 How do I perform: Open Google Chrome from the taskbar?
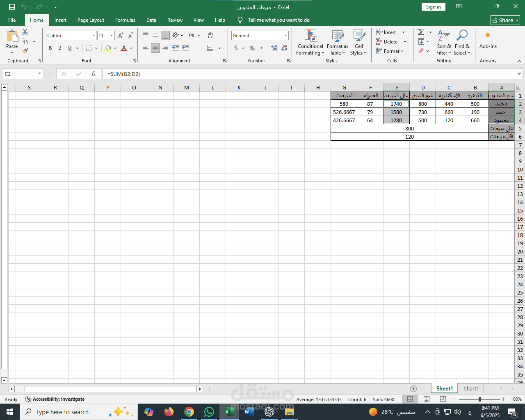click(x=189, y=412)
